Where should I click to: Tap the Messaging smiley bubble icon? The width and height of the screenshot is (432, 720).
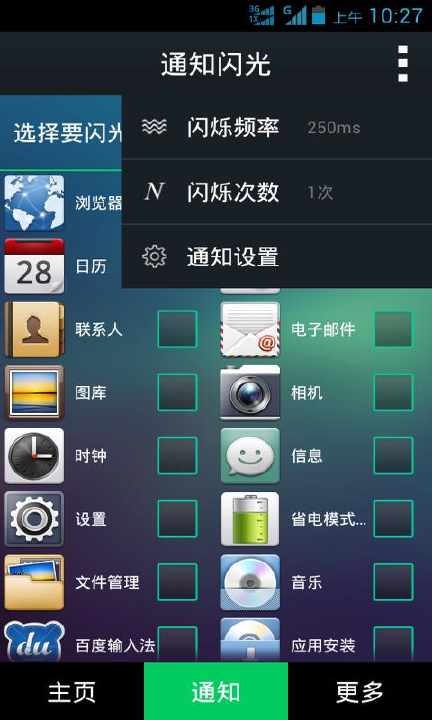(250, 456)
